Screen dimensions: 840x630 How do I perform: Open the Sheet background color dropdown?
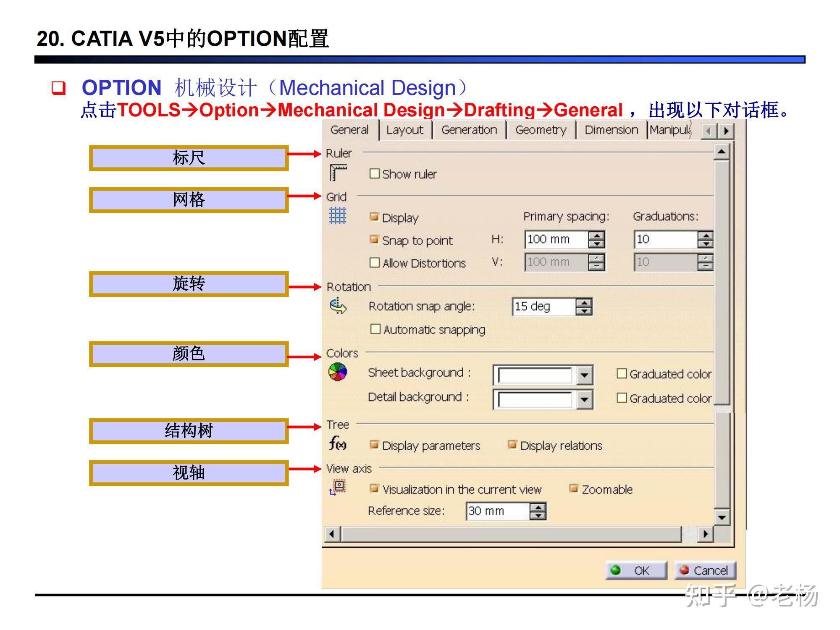click(584, 375)
